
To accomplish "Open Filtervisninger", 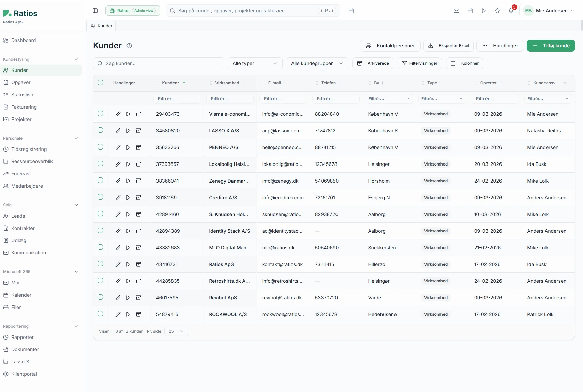I will click(x=420, y=63).
